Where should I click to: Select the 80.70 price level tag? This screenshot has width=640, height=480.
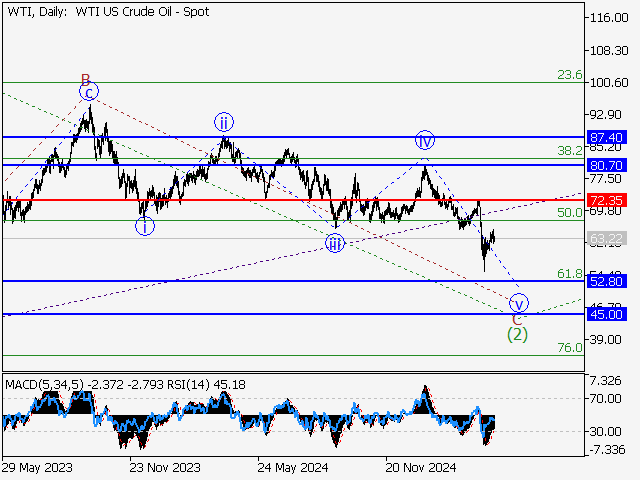607,165
